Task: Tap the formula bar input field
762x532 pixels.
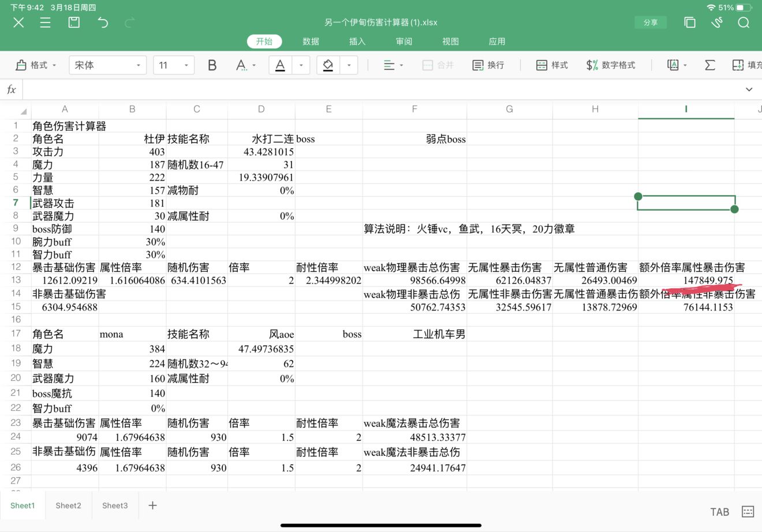Action: pyautogui.click(x=381, y=89)
